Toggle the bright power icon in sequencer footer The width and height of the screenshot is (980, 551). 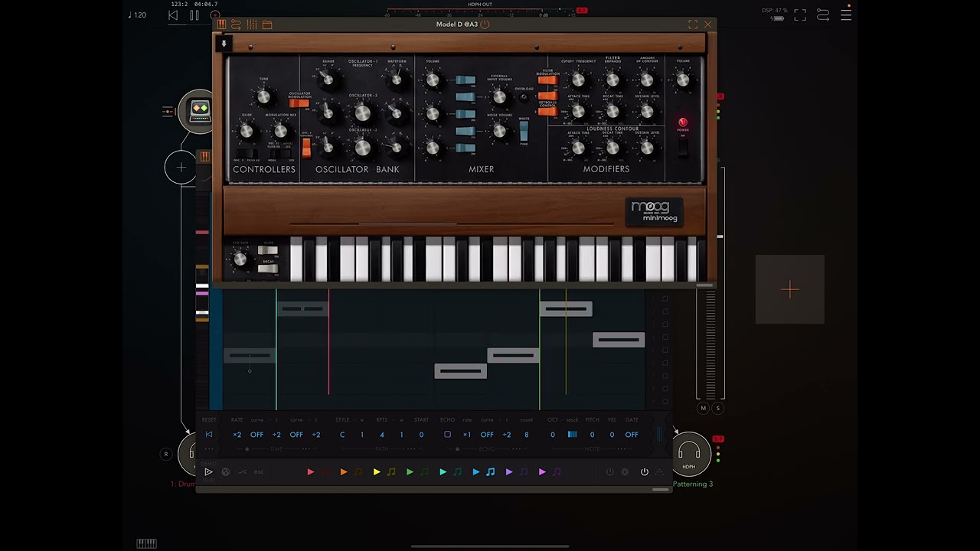click(644, 472)
